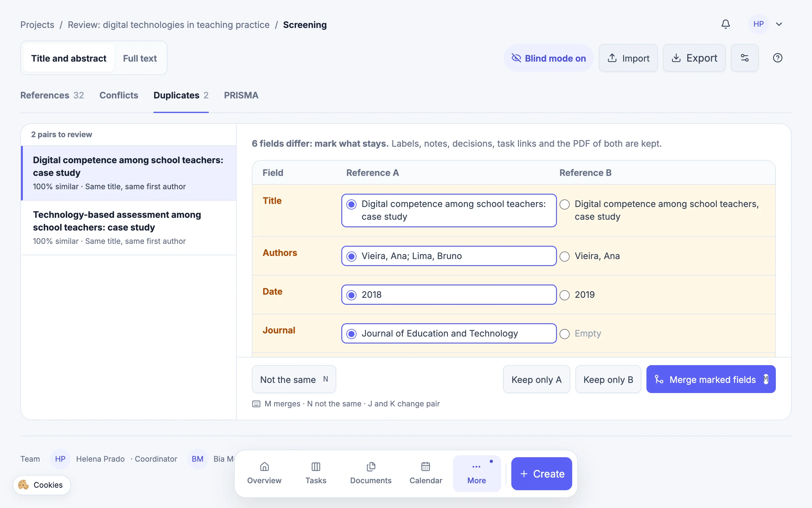Click the Create button
Screen dimensions: 812x508
coord(541,473)
